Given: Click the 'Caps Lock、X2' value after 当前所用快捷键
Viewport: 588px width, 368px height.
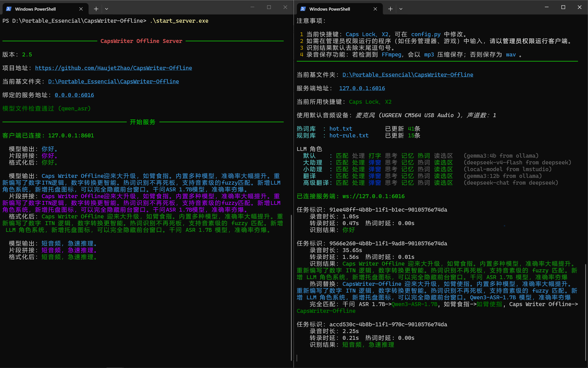Looking at the screenshot, I should [370, 102].
